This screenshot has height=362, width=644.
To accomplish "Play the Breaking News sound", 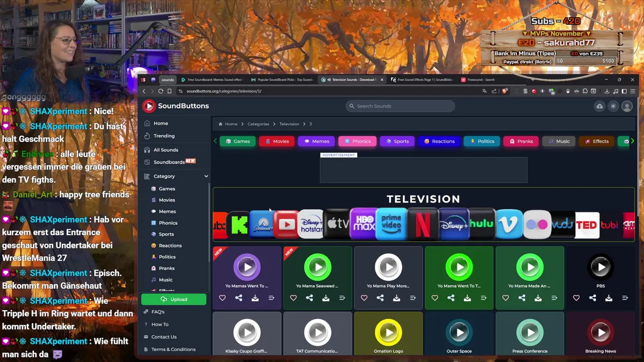I will point(601,332).
